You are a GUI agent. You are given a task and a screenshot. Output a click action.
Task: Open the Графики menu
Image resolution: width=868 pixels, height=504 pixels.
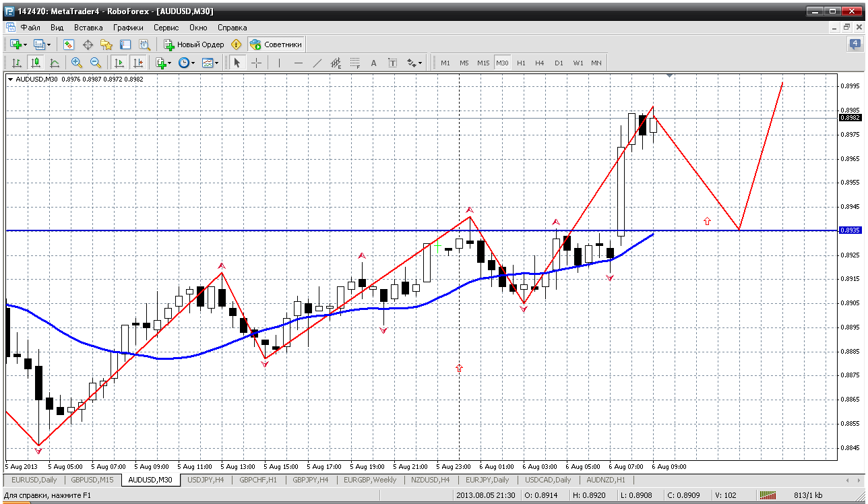coord(128,28)
